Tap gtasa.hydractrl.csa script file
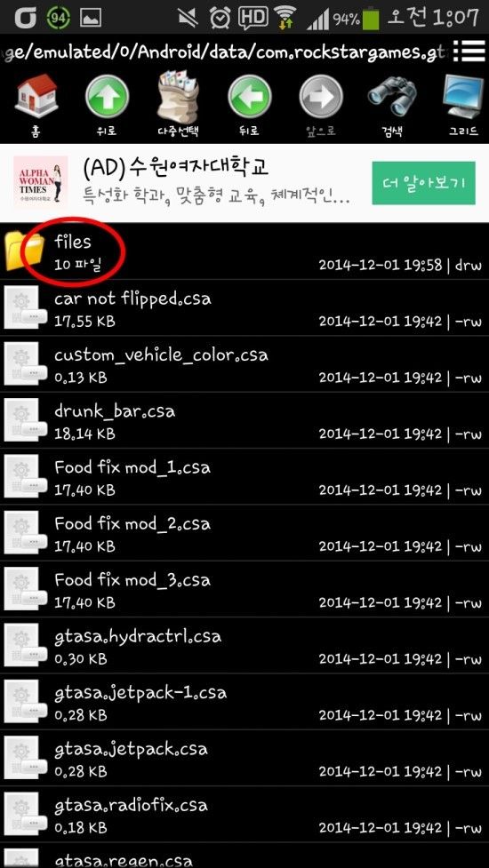The height and width of the screenshot is (868, 489). click(244, 646)
